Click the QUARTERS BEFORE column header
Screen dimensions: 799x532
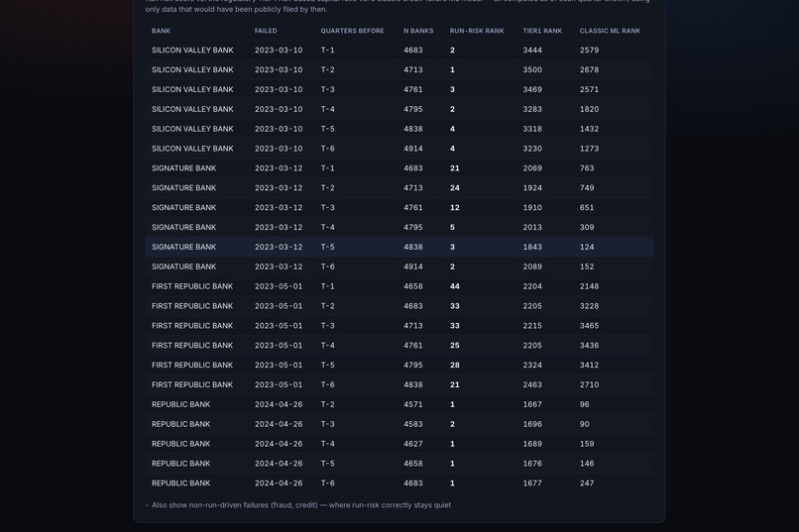point(353,31)
